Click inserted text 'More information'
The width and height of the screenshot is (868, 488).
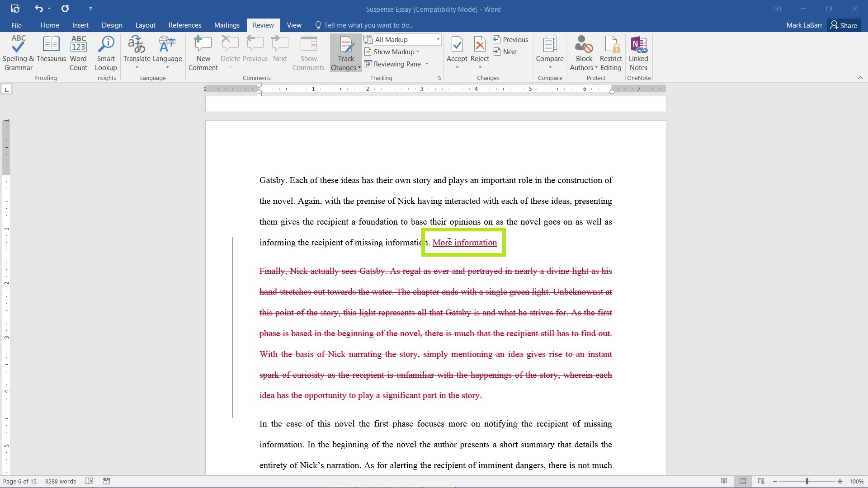(464, 243)
